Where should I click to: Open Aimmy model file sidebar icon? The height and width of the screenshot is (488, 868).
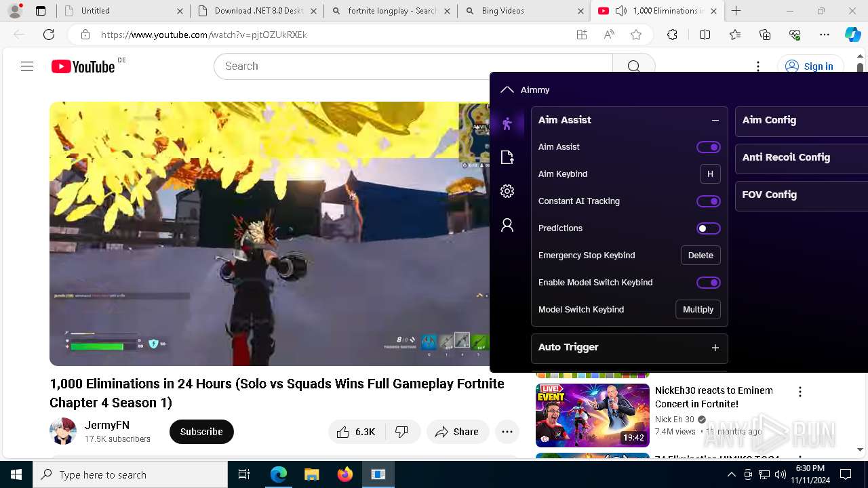507,157
